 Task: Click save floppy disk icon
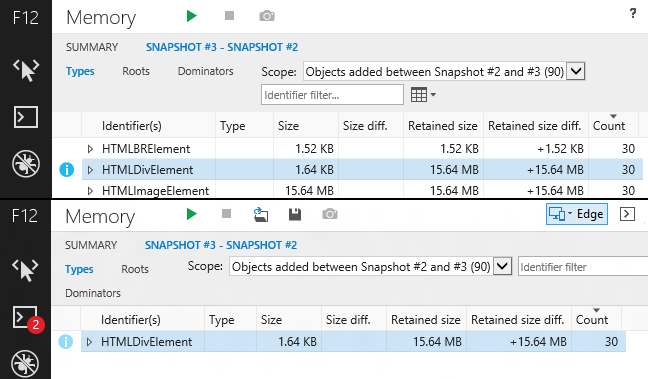point(295,214)
